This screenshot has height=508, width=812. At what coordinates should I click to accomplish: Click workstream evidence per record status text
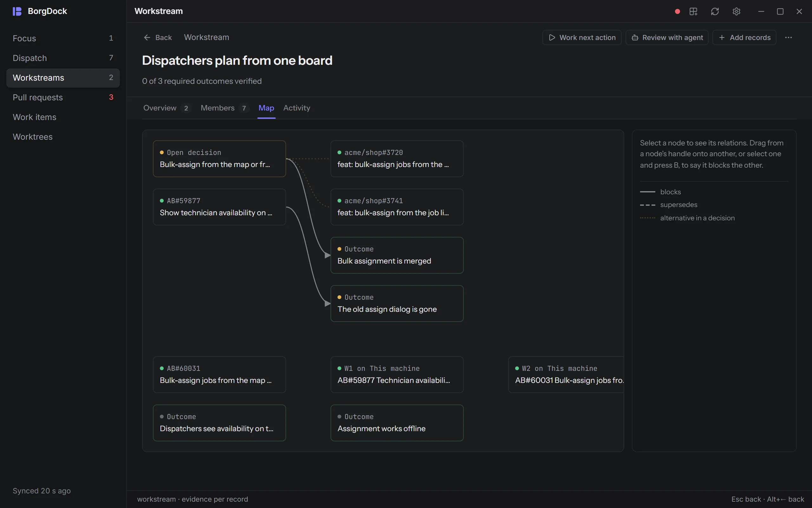tap(193, 500)
